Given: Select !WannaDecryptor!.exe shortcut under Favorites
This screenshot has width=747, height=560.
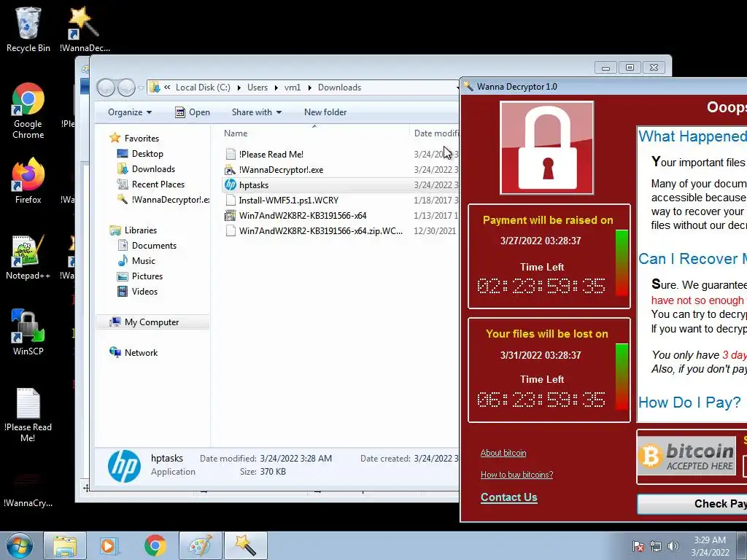Looking at the screenshot, I should pyautogui.click(x=163, y=200).
